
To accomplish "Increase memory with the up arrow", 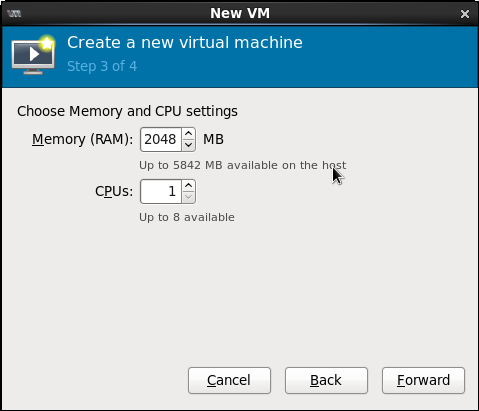I will pos(189,134).
